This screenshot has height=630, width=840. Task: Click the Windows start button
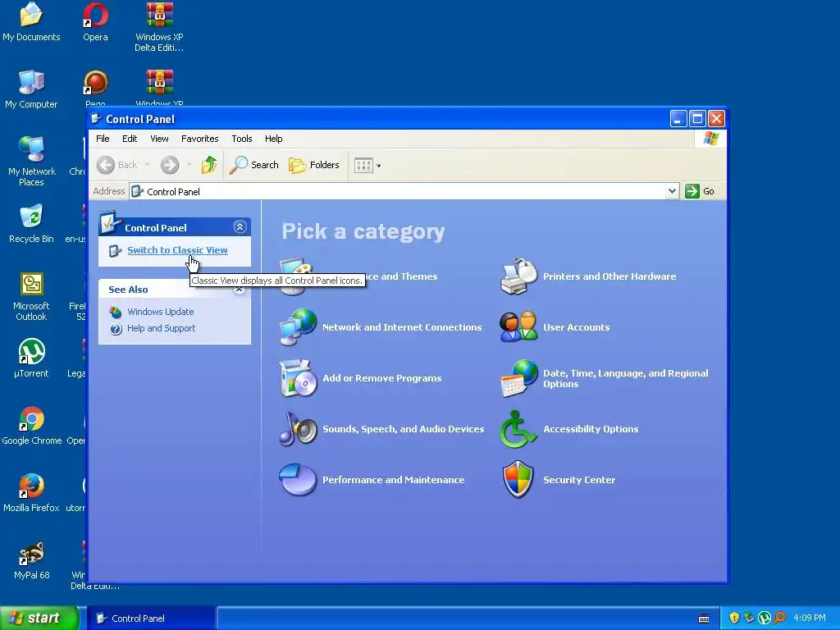pyautogui.click(x=39, y=619)
